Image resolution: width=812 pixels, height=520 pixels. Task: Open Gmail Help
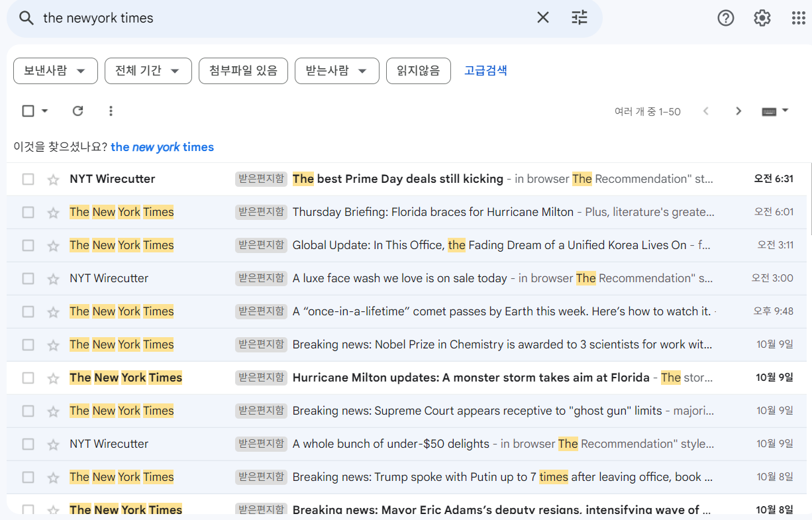click(725, 18)
